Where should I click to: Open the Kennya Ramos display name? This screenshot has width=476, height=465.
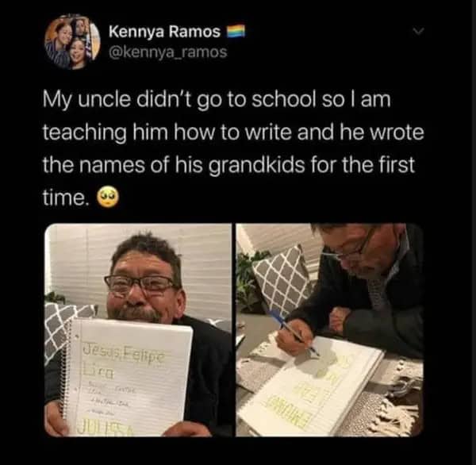pos(164,32)
